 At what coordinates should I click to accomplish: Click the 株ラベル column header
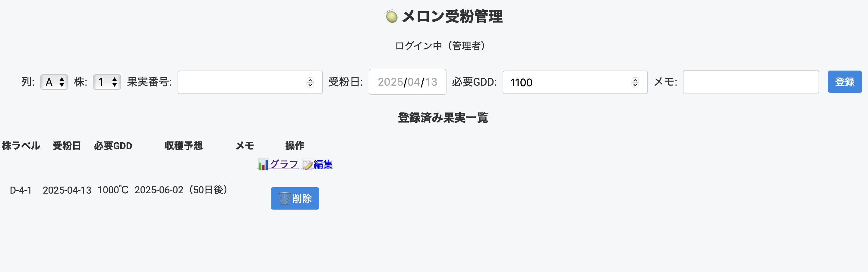pyautogui.click(x=21, y=146)
